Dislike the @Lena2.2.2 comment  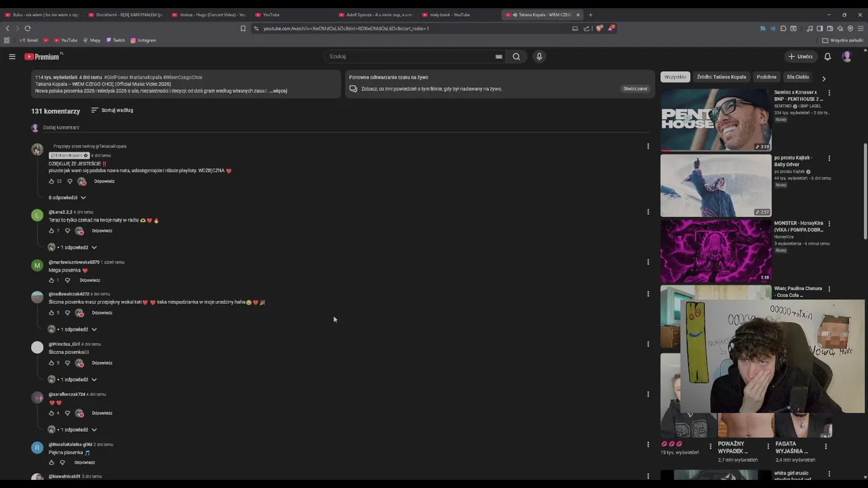point(67,230)
